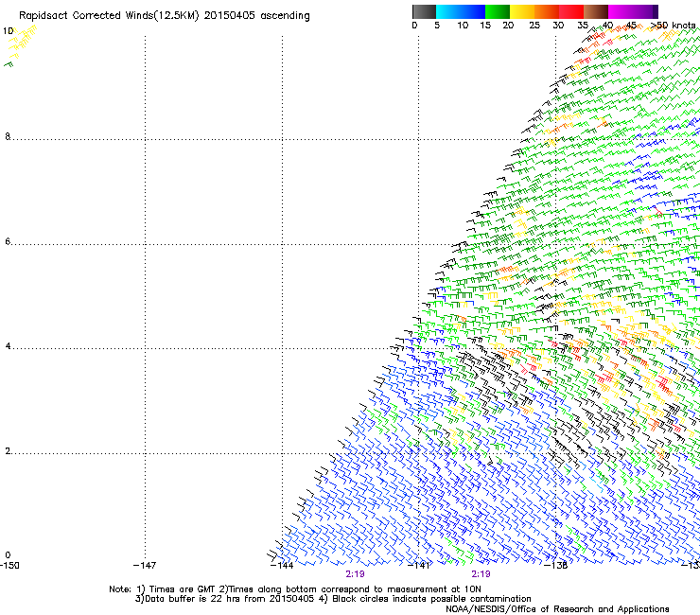The image size is (700, 615).
Task: Click the legend scale label '15'
Action: 485,26
